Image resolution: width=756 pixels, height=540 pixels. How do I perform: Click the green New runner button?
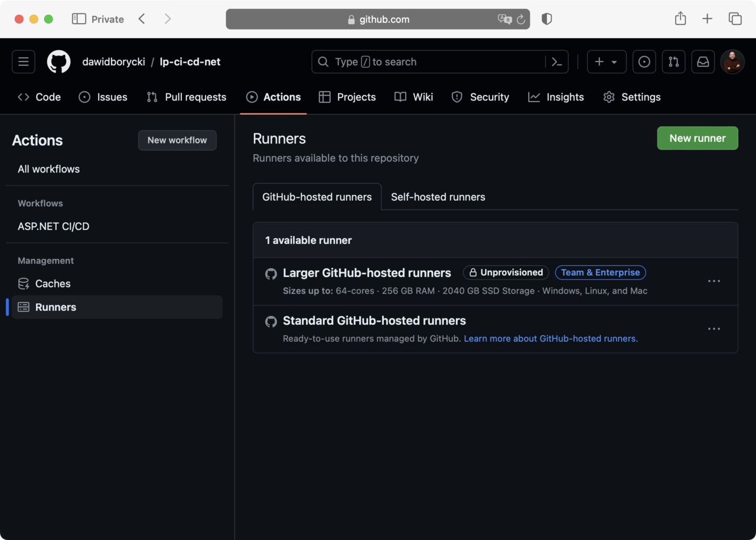(698, 138)
